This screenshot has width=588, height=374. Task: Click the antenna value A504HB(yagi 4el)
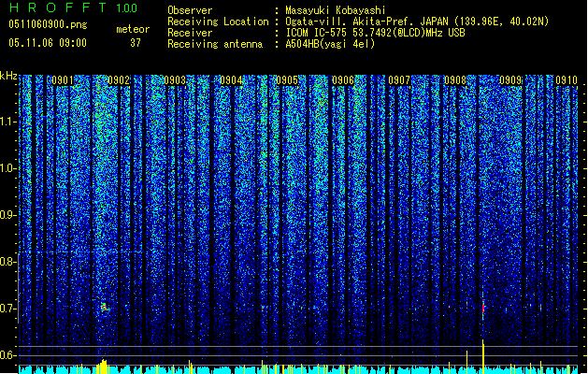click(330, 44)
